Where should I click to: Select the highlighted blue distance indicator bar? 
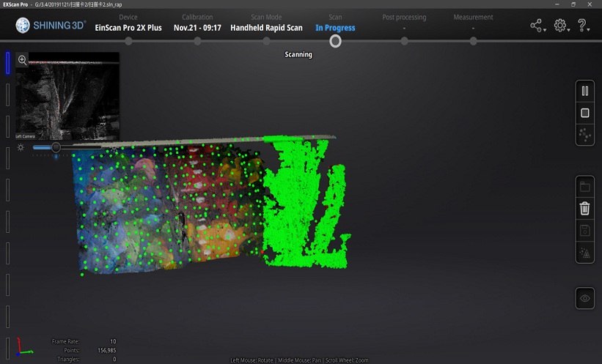point(8,63)
